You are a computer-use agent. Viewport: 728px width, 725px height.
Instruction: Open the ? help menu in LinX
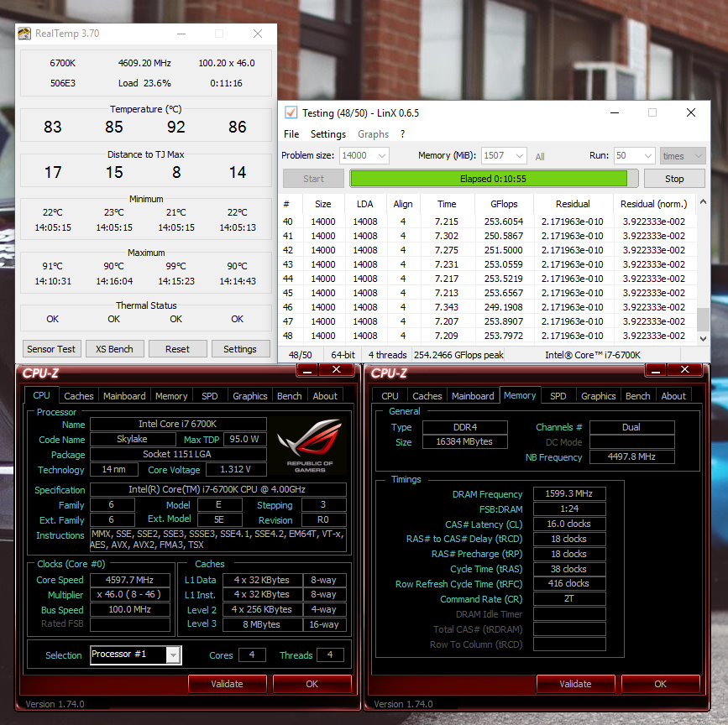coord(402,134)
